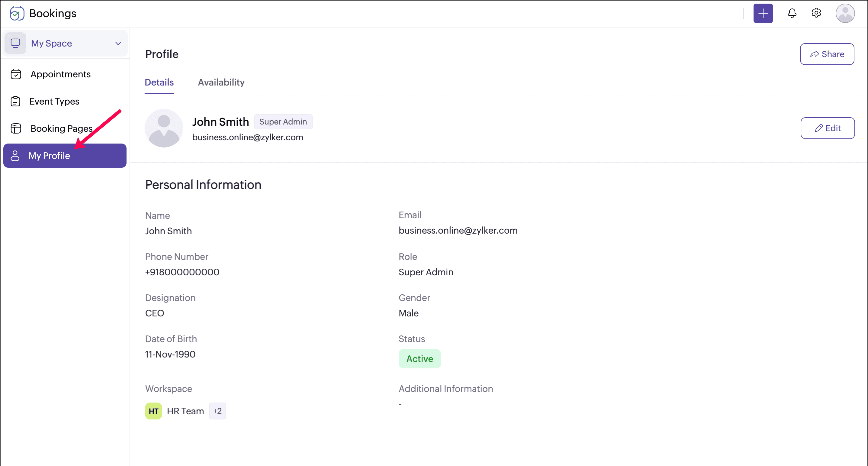This screenshot has width=868, height=466.
Task: Click the Role value Super Admin
Action: 426,272
